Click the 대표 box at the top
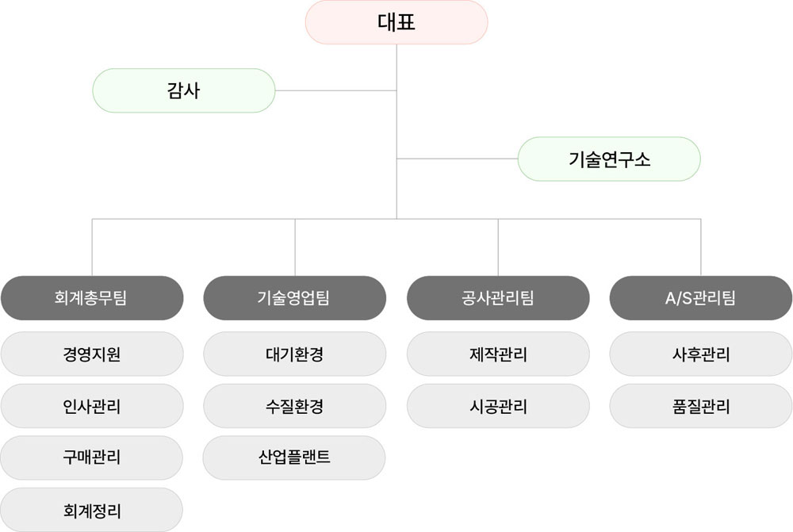Screen dimensions: 793x532 [396, 22]
